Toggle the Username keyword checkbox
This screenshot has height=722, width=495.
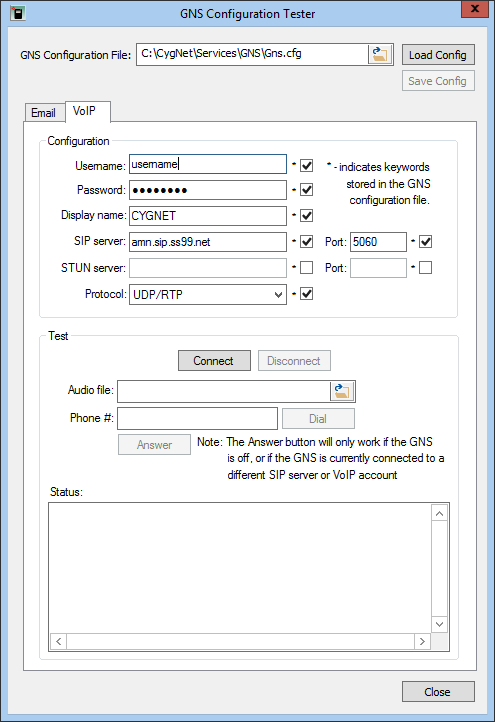(x=307, y=165)
